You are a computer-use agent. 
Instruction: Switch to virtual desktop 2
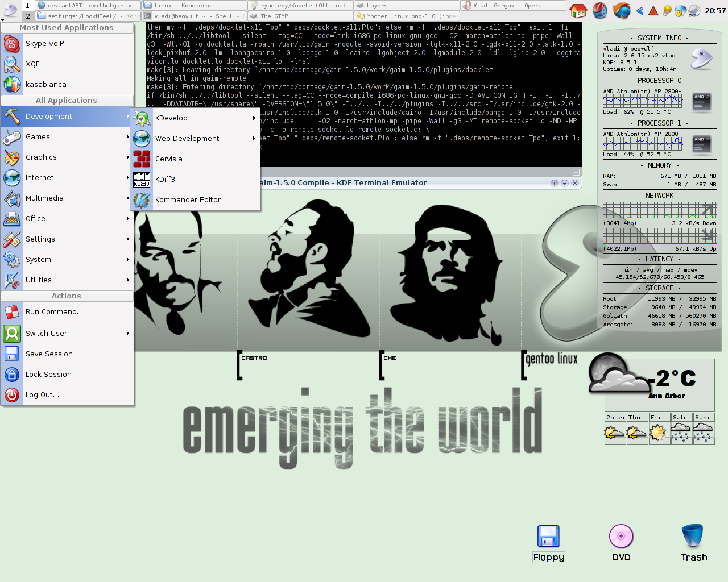[27, 16]
